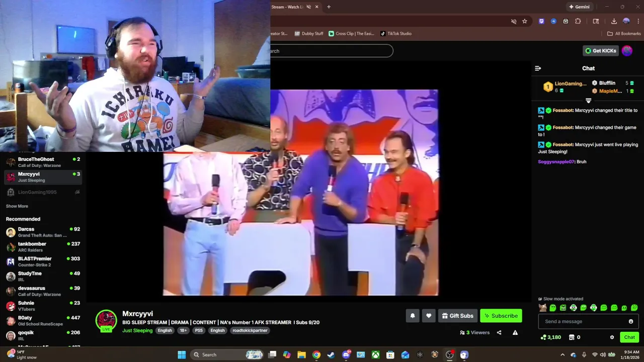Screen dimensions: 644x362
Task: Open recommended channel StudyTme
Action: coord(43,276)
